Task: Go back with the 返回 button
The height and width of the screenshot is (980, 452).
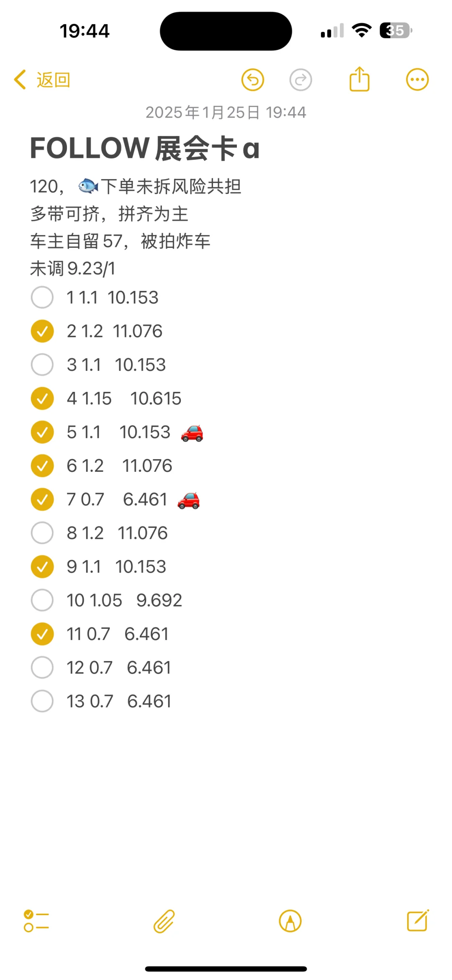Action: [x=42, y=80]
